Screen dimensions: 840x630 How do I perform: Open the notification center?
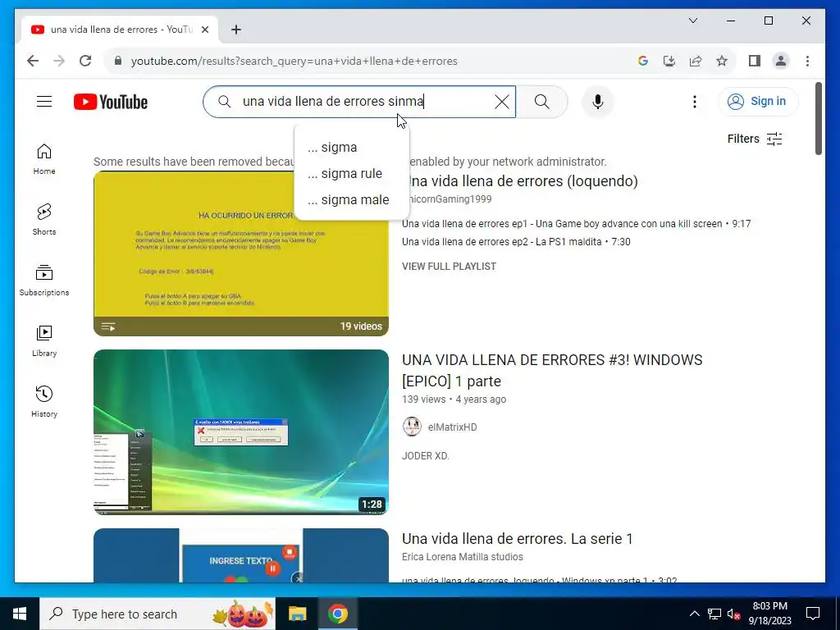(813, 614)
